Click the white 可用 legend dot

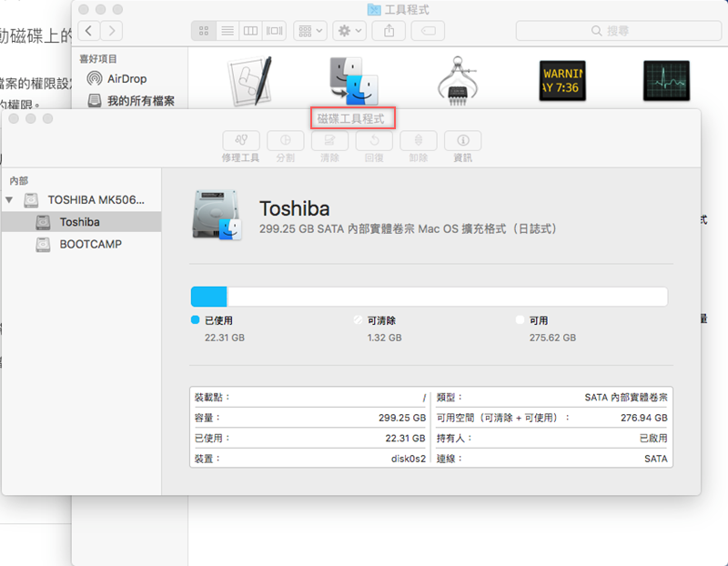click(x=520, y=320)
